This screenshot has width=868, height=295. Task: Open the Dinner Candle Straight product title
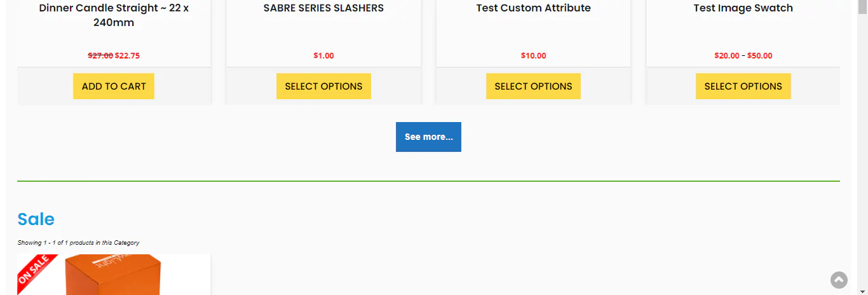pos(114,15)
